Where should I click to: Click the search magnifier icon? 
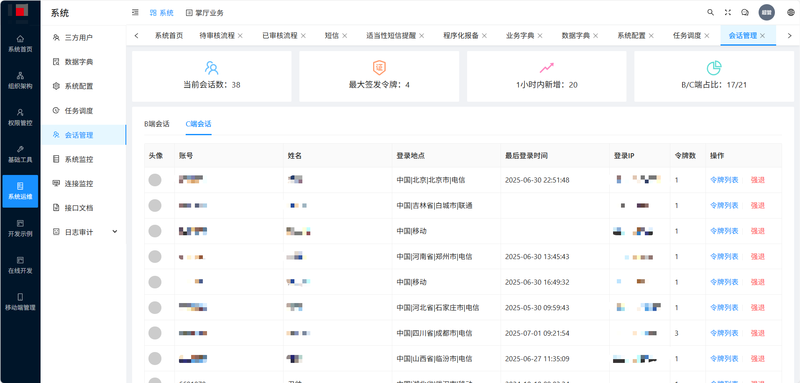(x=710, y=13)
